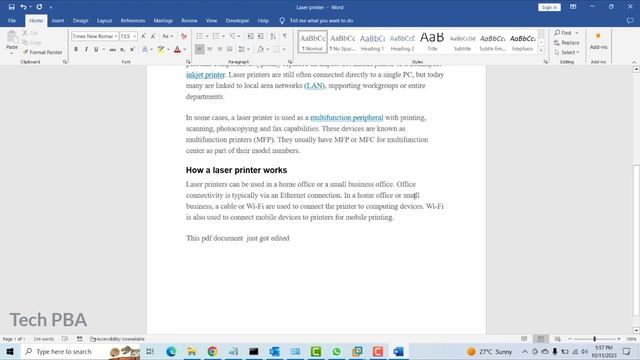Image resolution: width=640 pixels, height=360 pixels.
Task: Follow the multifunction peripheral hyperlink
Action: pyautogui.click(x=347, y=118)
